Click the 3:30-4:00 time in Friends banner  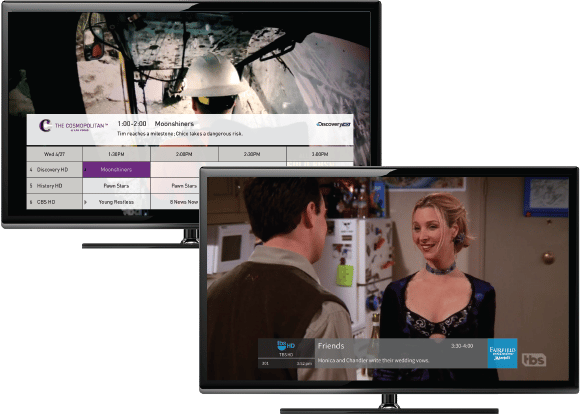462,346
